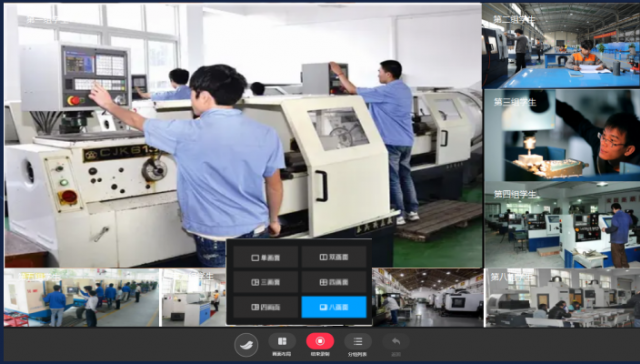Open the 分组列表 group list
The height and width of the screenshot is (364, 640).
click(x=358, y=345)
